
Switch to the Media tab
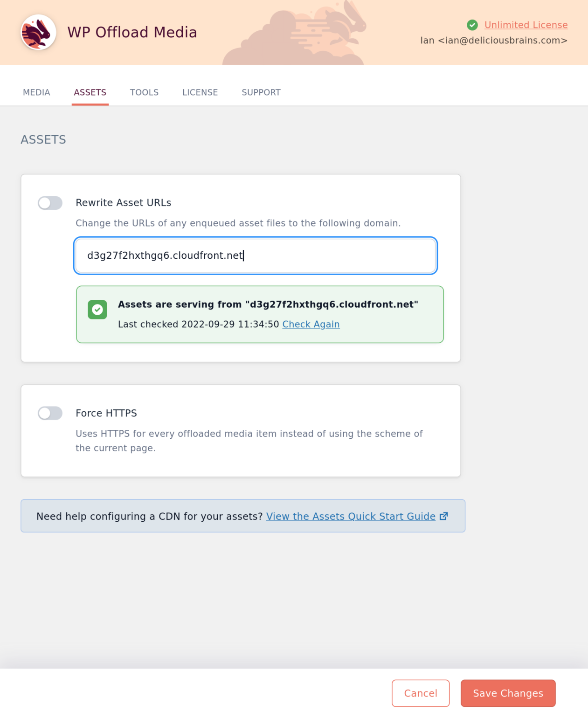click(x=36, y=92)
